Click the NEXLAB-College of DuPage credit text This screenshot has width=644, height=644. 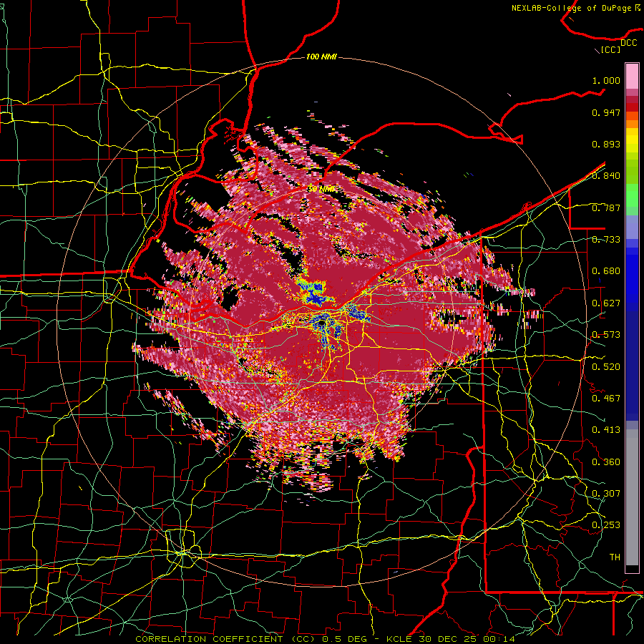pyautogui.click(x=572, y=8)
